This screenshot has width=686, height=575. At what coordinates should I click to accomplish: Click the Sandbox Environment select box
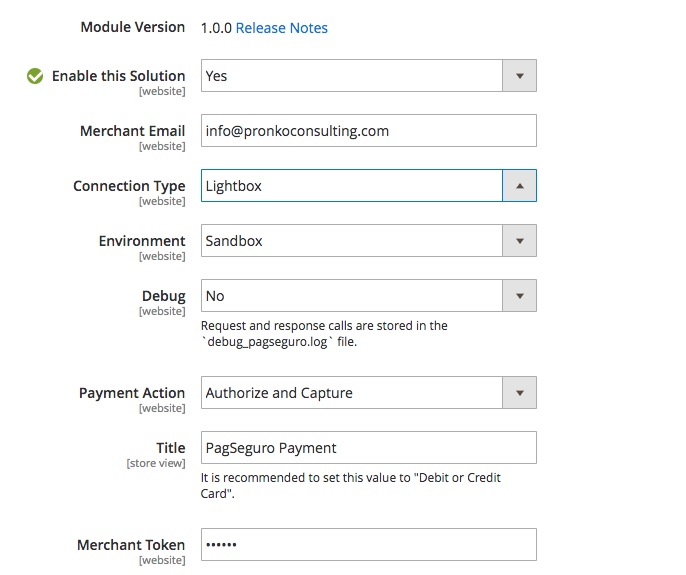pos(369,241)
